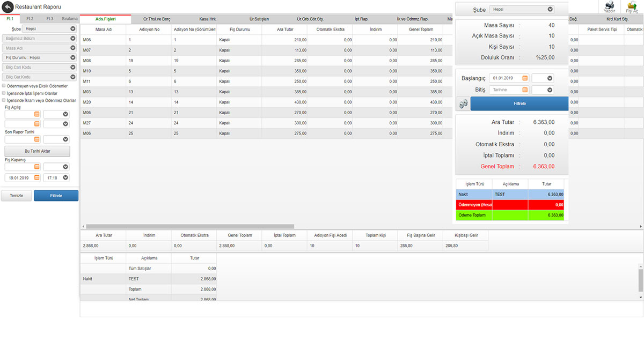The image size is (644, 350).
Task: Expand the Bilg.Cari Kodu dropdown
Action: point(40,68)
